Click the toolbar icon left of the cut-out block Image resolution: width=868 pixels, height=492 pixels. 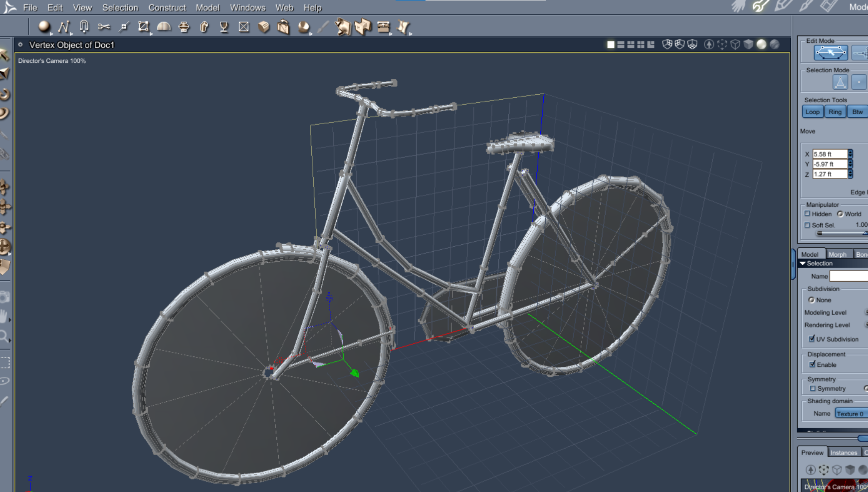pyautogui.click(x=343, y=26)
